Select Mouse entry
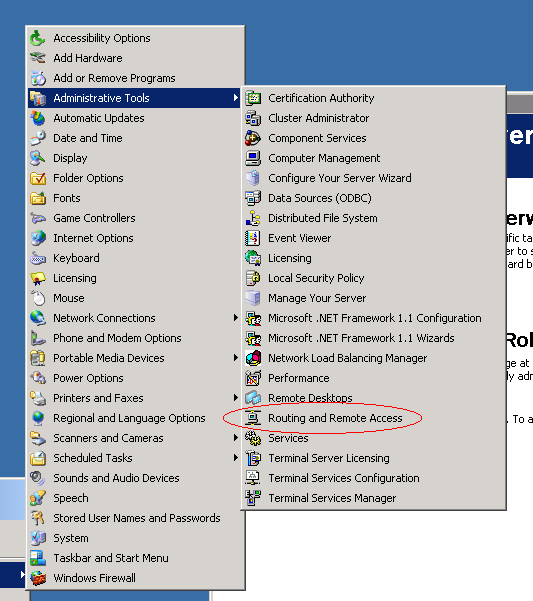 (x=134, y=298)
